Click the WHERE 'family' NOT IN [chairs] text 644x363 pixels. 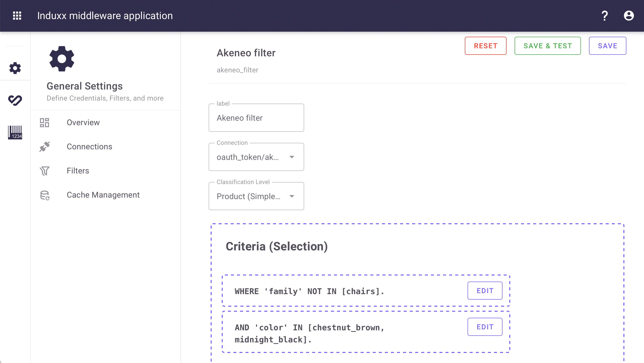coord(309,291)
